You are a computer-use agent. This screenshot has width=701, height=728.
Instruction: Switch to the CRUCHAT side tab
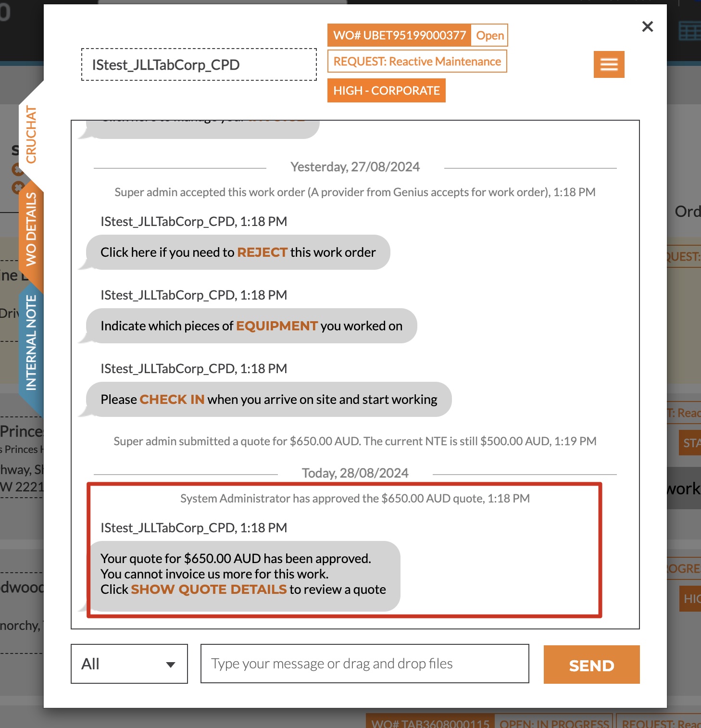(x=31, y=135)
